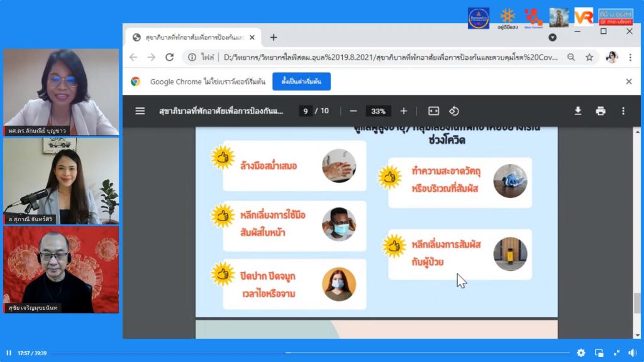This screenshot has height=362, width=644.
Task: Reload the Chrome page
Action: tap(170, 57)
